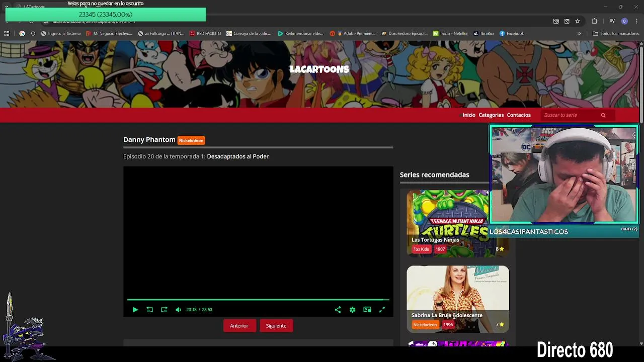Skip forward 10 seconds in video
Image resolution: width=644 pixels, height=362 pixels.
point(164,310)
